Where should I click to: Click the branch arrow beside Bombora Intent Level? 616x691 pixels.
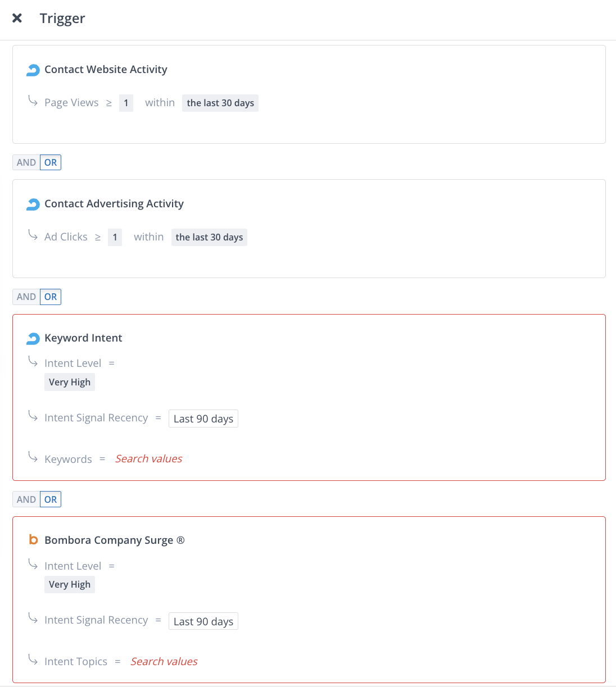coord(33,564)
